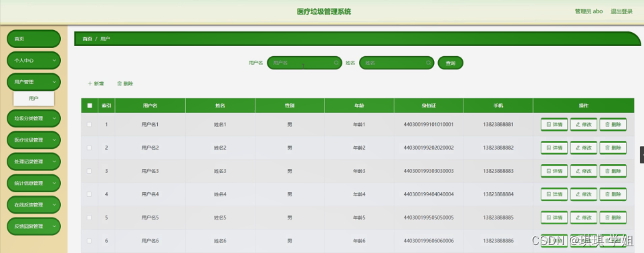Expand 个人中心 menu chevron

coord(54,60)
